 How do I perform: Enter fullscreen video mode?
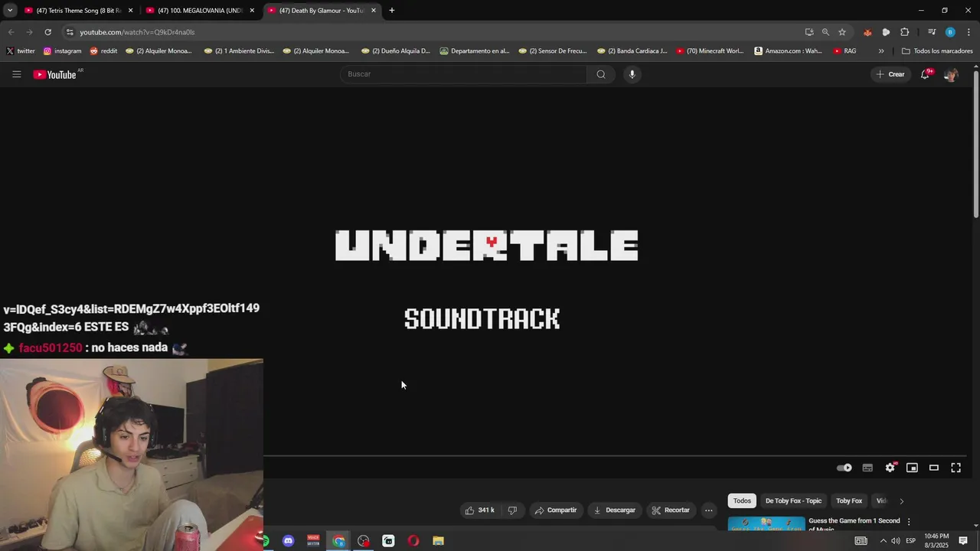coord(956,468)
